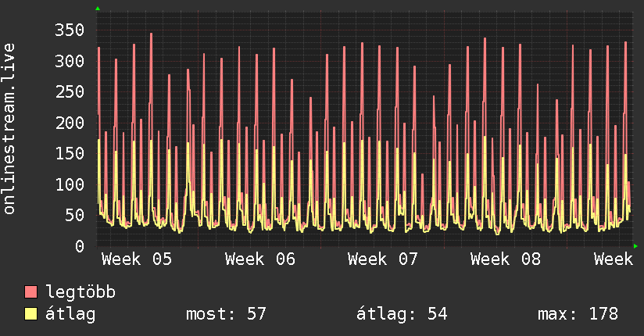Viewport: 644px width, 336px height.
Task: Select the "átlag" label beside yellow swatch
Action: pyautogui.click(x=70, y=314)
